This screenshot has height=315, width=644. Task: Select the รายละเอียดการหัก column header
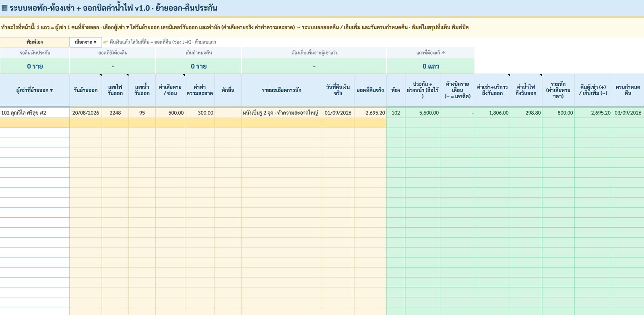(282, 91)
